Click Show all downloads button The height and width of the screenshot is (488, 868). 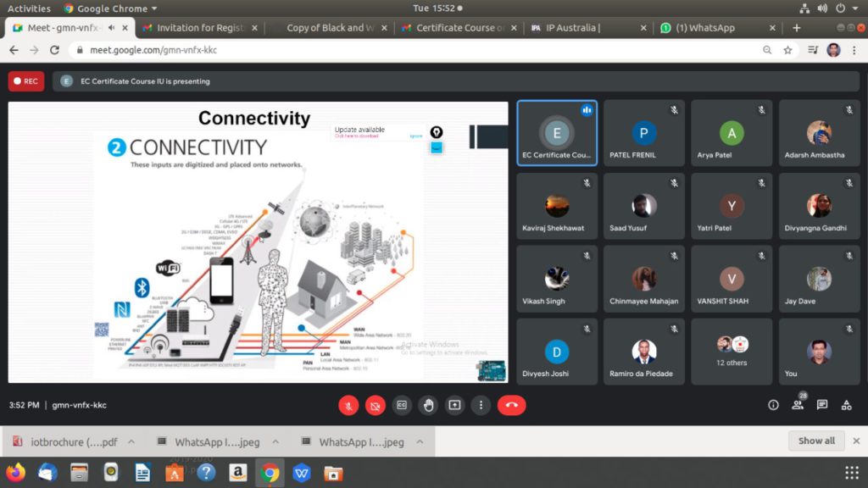[x=816, y=441]
